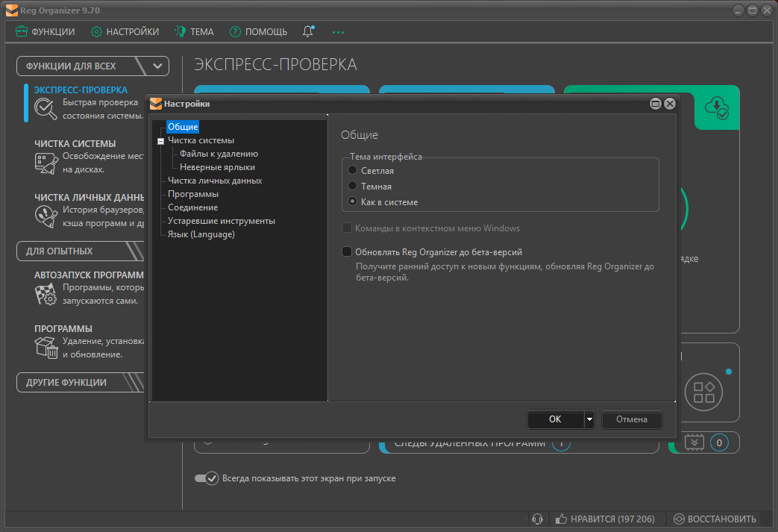This screenshot has height=532, width=778.
Task: Select Чистка личных данных in settings tree
Action: pos(215,181)
